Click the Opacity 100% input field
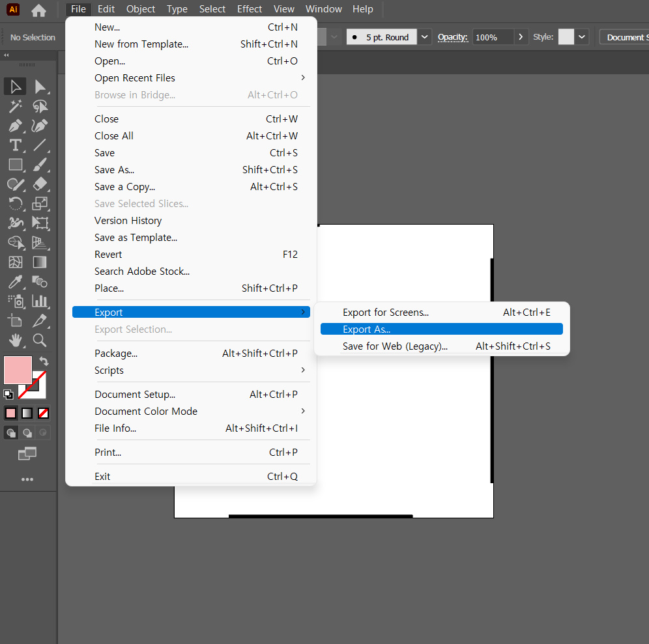649x644 pixels. 493,37
